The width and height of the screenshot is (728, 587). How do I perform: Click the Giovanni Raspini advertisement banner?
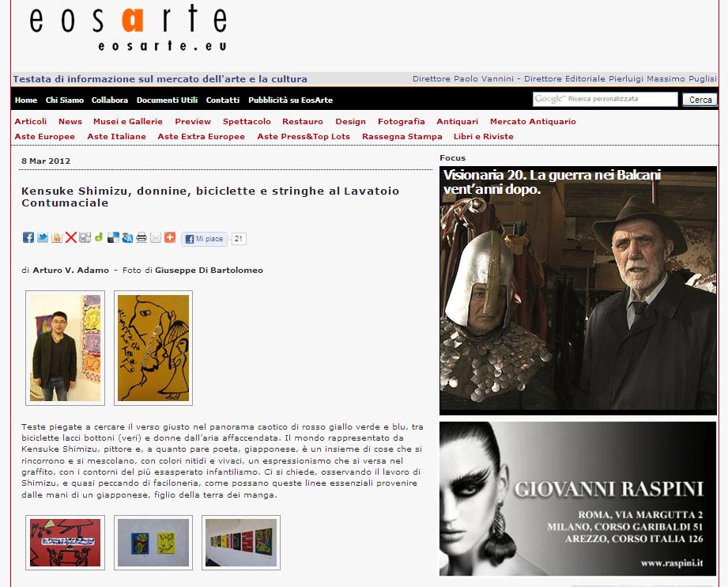[578, 498]
